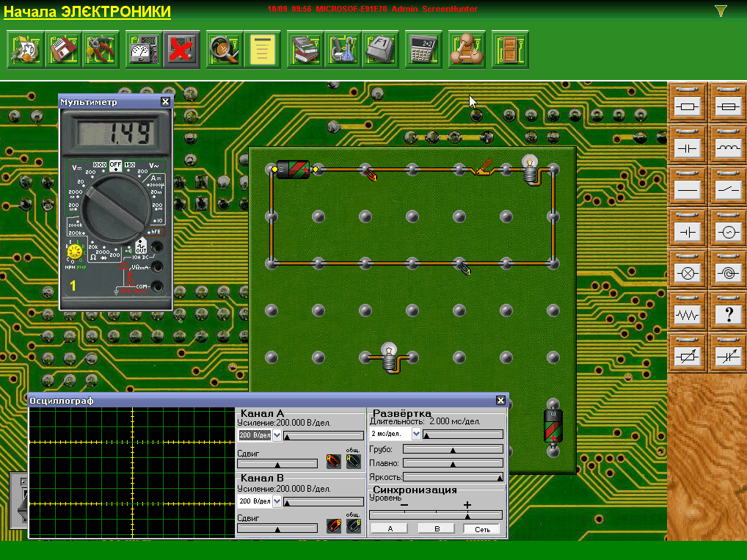Screen dimensions: 747x560
Task: Click the Яркость brightness slider
Action: pos(453,477)
